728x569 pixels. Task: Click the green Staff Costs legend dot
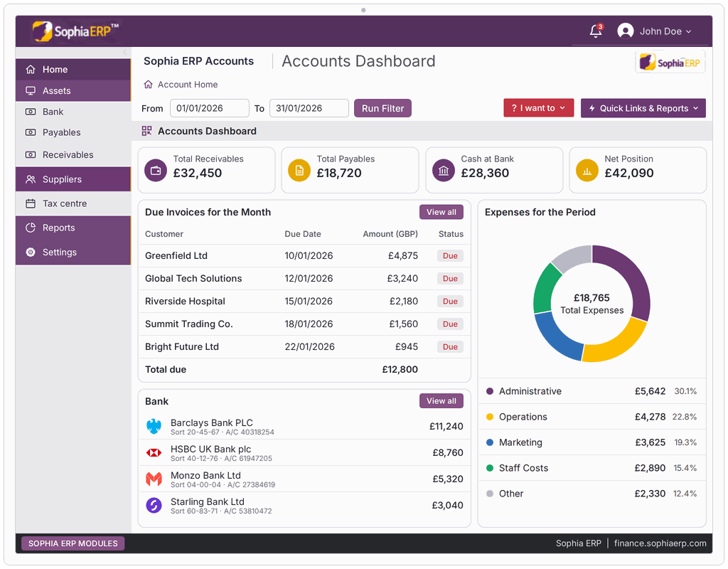pyautogui.click(x=489, y=468)
